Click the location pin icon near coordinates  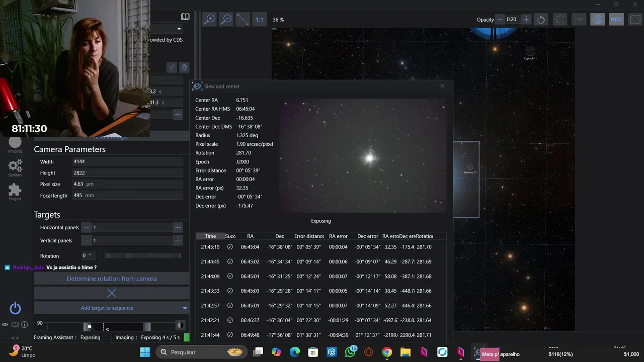(184, 67)
